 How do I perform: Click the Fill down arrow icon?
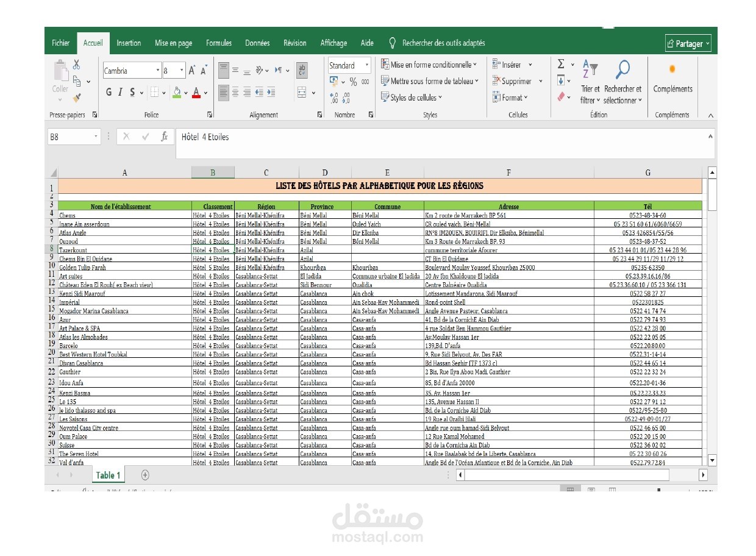click(x=561, y=80)
